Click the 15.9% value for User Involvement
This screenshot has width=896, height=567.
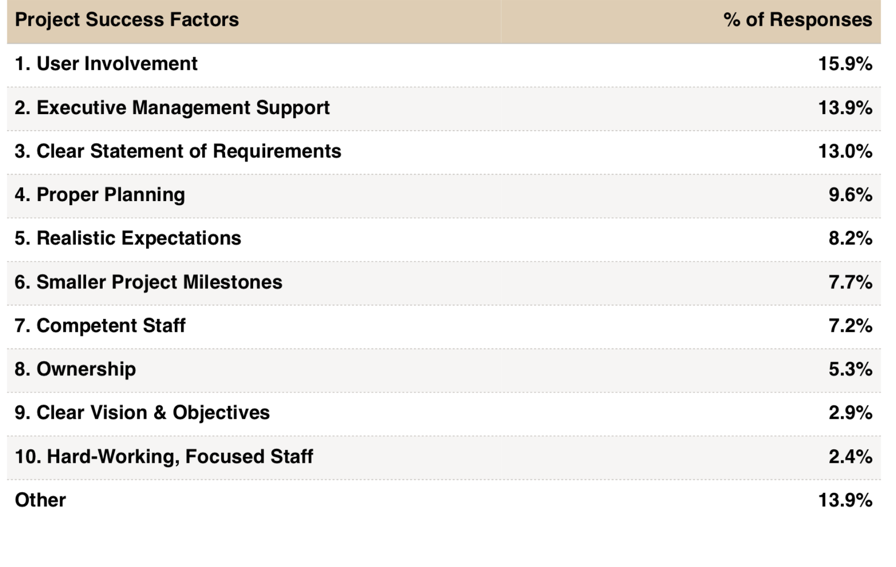point(845,64)
